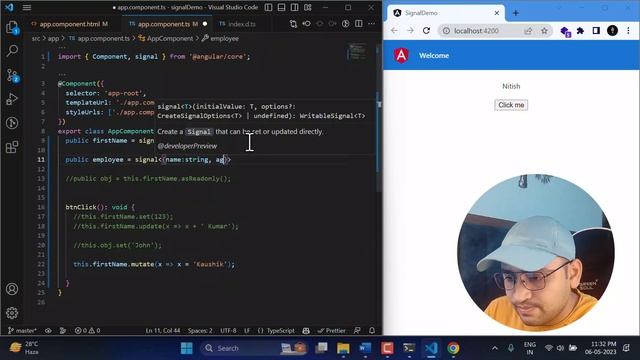Click the share icon in Chrome address bar
The image size is (640, 360).
[x=528, y=31]
